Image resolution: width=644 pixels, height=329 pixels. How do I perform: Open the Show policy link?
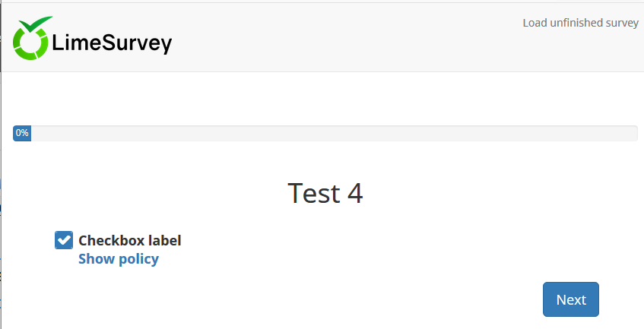click(x=119, y=259)
